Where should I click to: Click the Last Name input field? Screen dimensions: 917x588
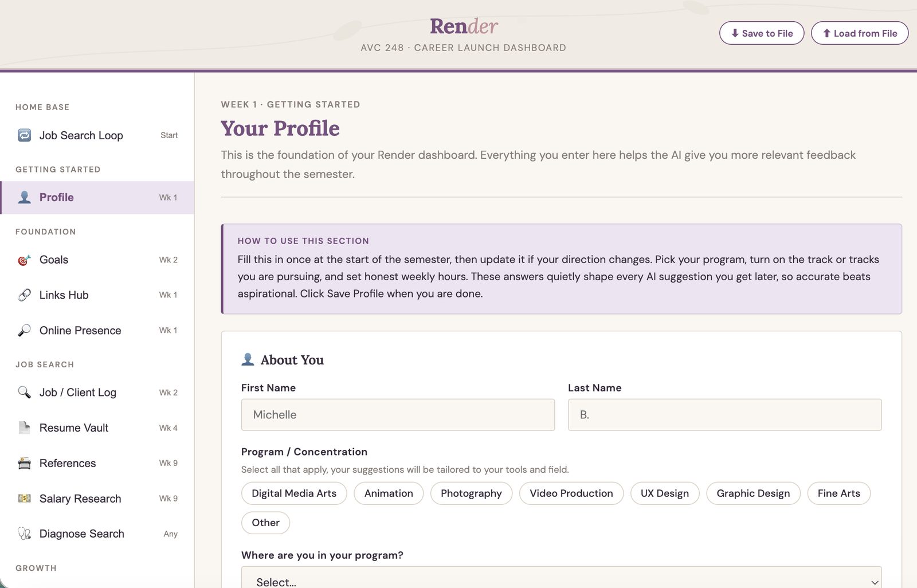click(724, 415)
